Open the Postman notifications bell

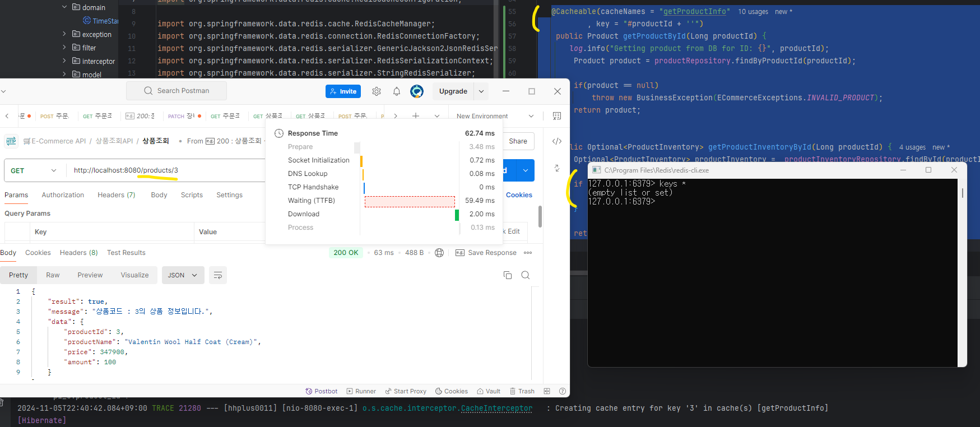[397, 91]
